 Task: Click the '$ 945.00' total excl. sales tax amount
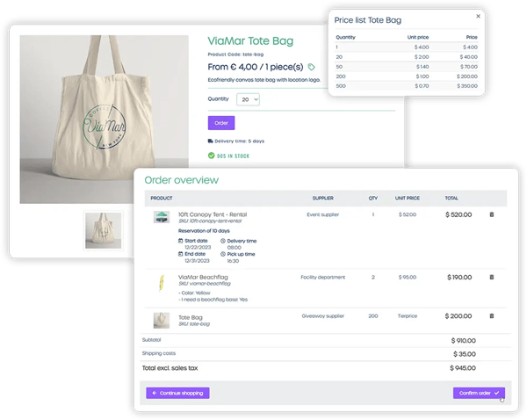click(463, 368)
